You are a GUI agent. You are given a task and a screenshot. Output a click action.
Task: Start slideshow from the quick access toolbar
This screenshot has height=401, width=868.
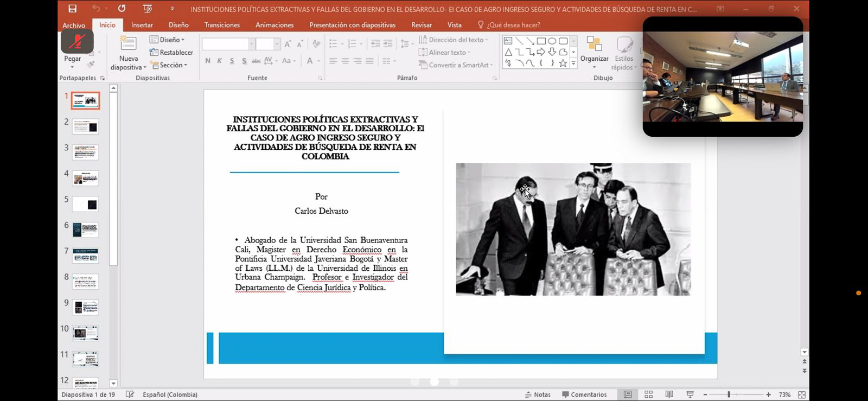(147, 9)
